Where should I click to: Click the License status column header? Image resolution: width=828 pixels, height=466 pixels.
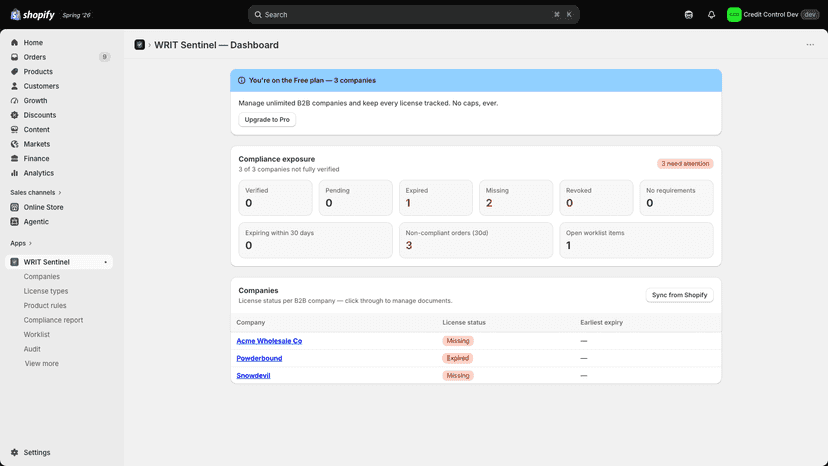point(464,322)
